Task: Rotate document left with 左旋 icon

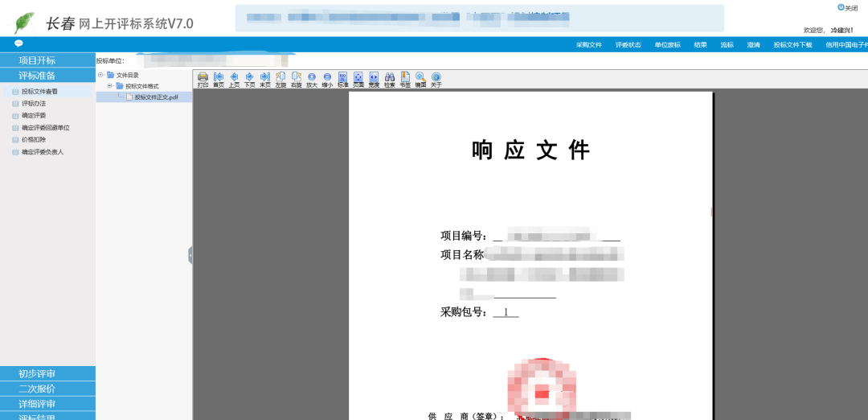Action: tap(280, 78)
